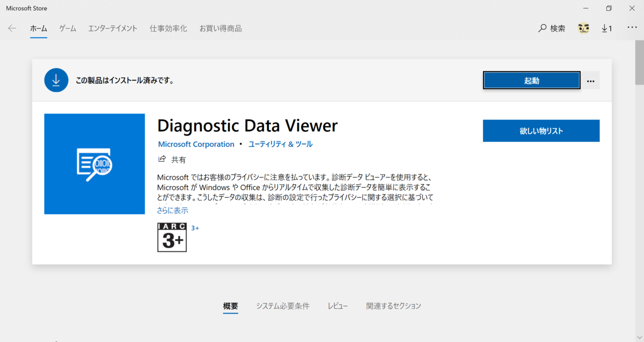Switch to お買い得商品 tab
The height and width of the screenshot is (342, 644).
(221, 28)
